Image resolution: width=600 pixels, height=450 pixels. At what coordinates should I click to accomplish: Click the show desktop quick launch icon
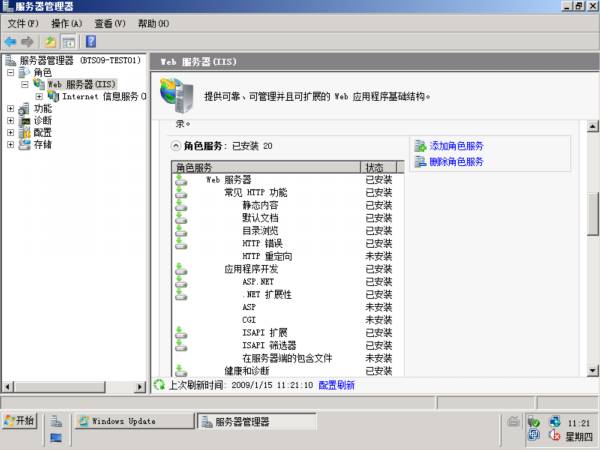click(56, 437)
